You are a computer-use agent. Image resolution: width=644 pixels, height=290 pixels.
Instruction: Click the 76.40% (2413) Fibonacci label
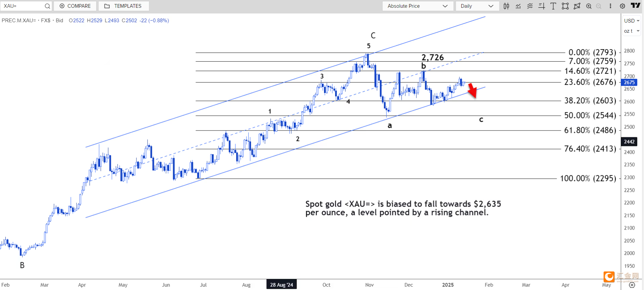point(590,149)
